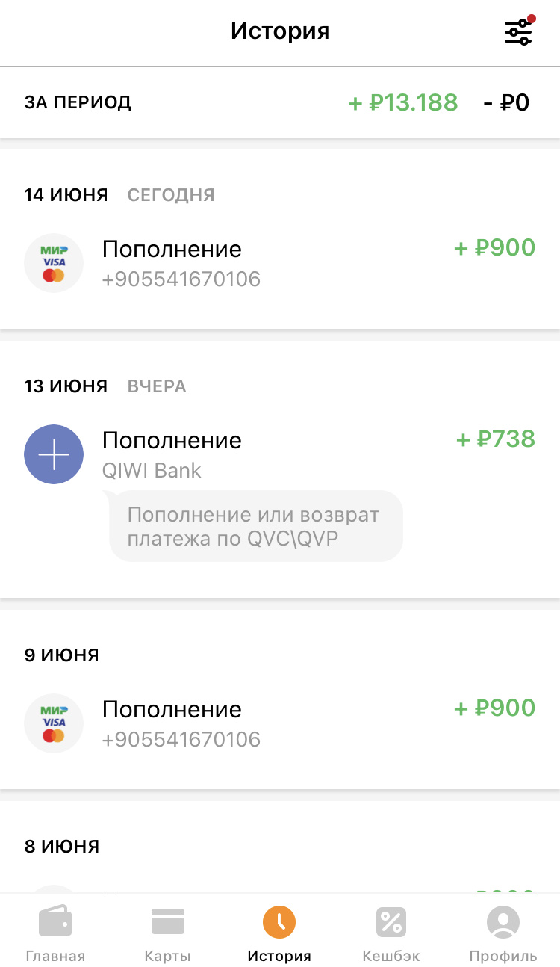Tap the -₽0 expenses total
The image size is (560, 967).
tap(506, 102)
